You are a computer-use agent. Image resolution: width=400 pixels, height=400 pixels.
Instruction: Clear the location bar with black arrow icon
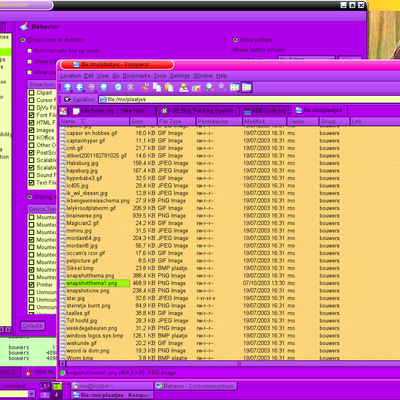67,99
